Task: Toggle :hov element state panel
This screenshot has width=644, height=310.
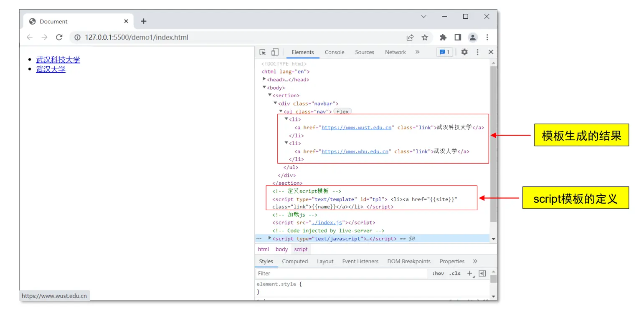Action: click(x=438, y=273)
